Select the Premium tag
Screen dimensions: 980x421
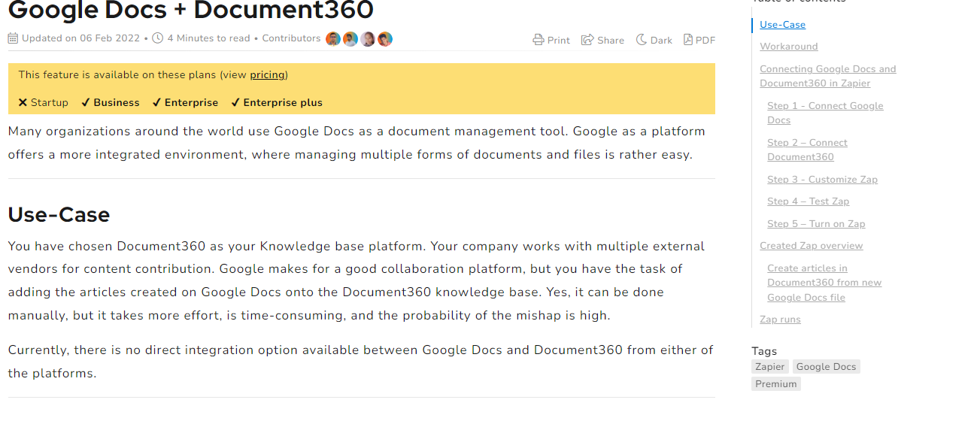[776, 384]
